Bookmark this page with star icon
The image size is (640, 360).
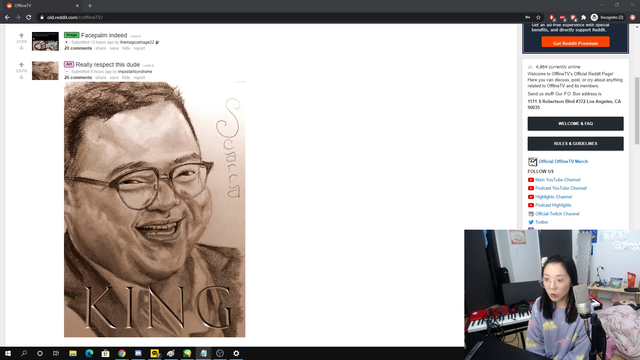point(538,18)
